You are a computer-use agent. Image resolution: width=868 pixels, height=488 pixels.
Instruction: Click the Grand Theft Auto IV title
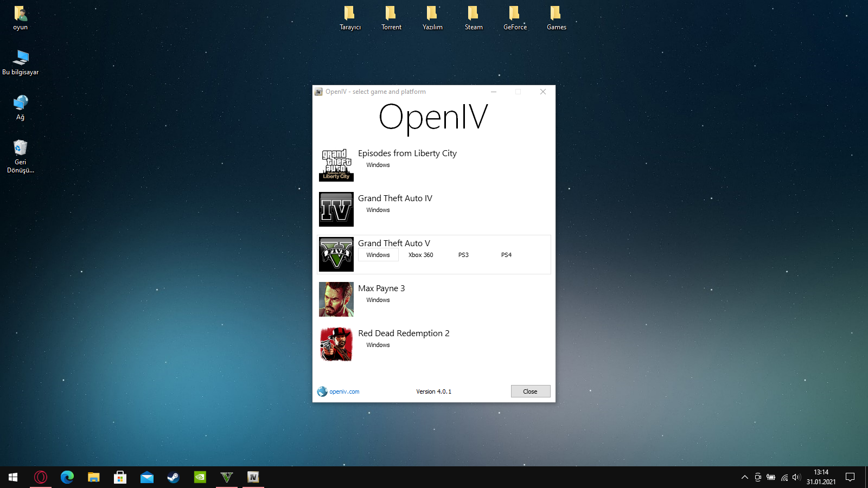[395, 198]
